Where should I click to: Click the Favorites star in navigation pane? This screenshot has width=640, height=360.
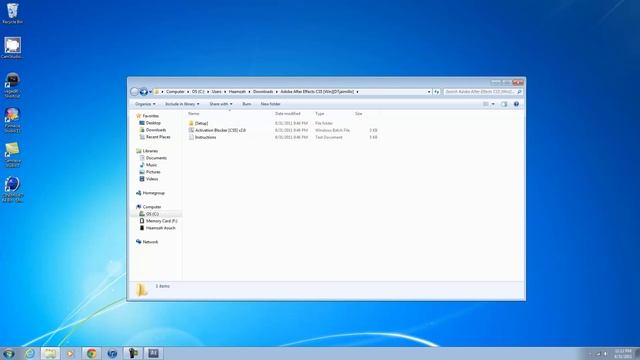tap(138, 116)
